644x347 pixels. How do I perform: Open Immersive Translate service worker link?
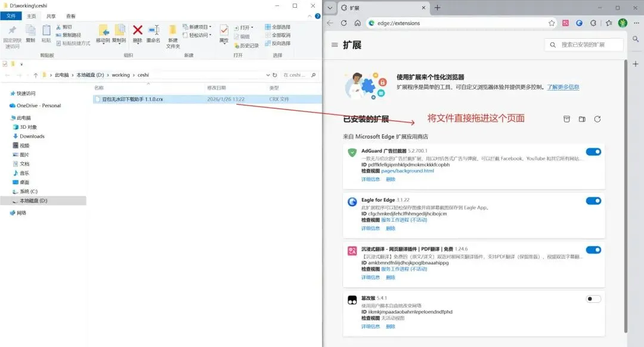404,269
